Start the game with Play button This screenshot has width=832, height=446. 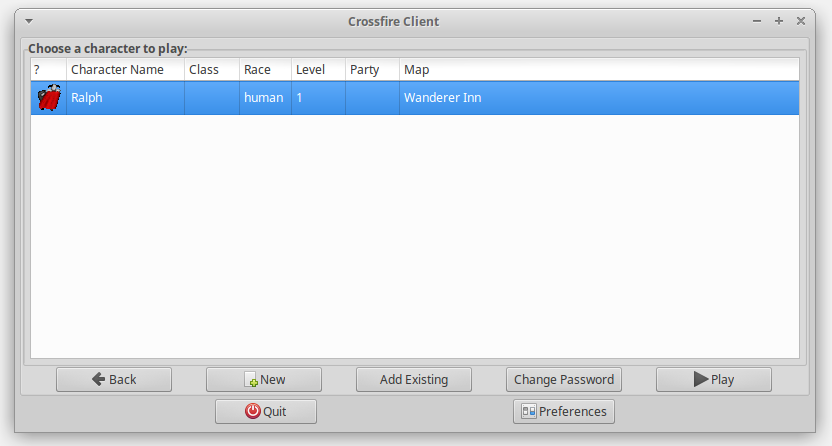pos(714,379)
